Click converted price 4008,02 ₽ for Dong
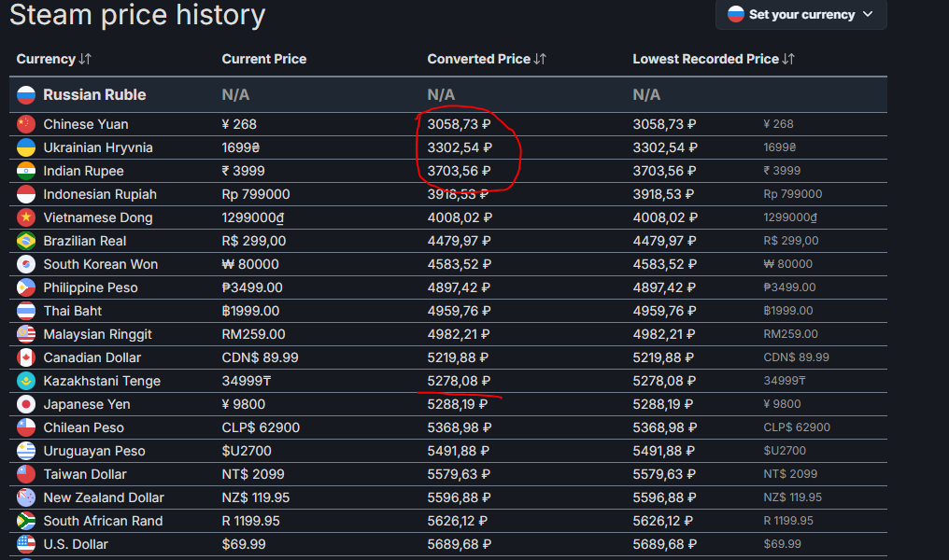The image size is (949, 560). coord(460,217)
